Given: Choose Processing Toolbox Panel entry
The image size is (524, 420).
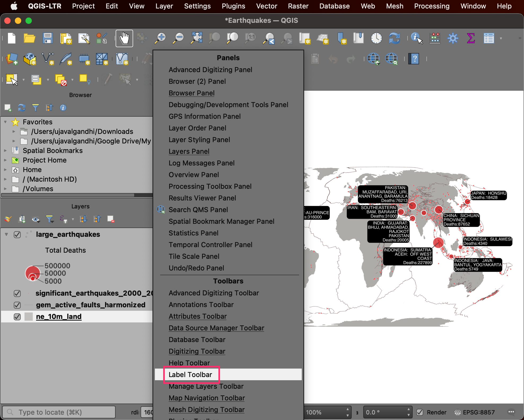Looking at the screenshot, I should (x=210, y=186).
